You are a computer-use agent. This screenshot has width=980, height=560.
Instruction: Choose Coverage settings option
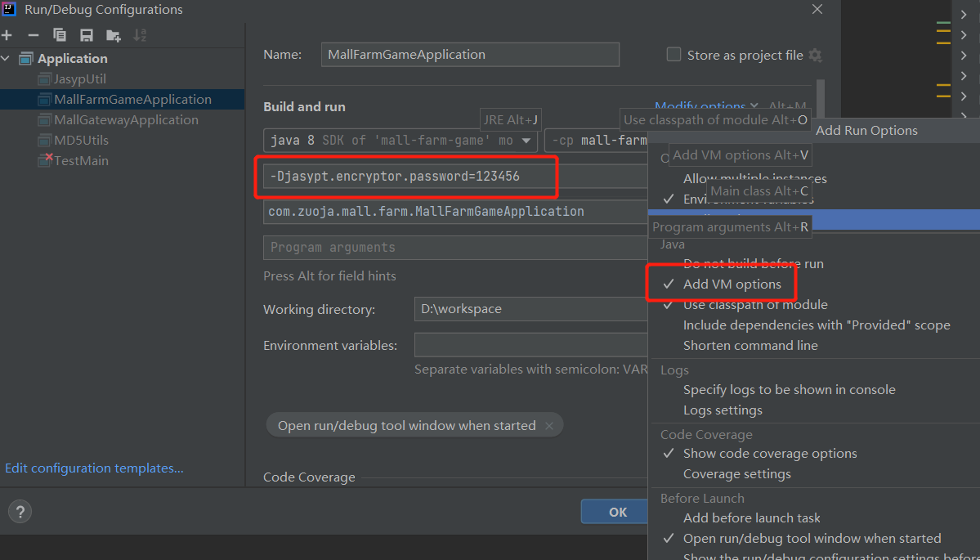[737, 474]
